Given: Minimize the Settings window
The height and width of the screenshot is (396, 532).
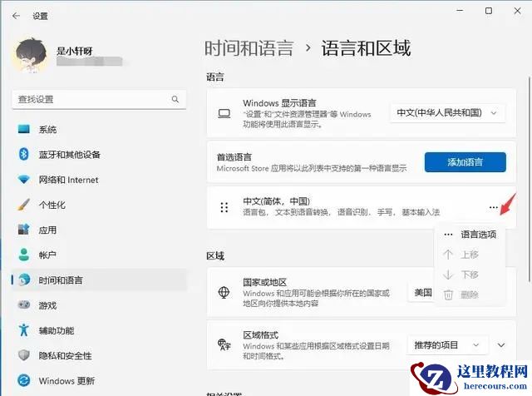Looking at the screenshot, I should pos(460,11).
